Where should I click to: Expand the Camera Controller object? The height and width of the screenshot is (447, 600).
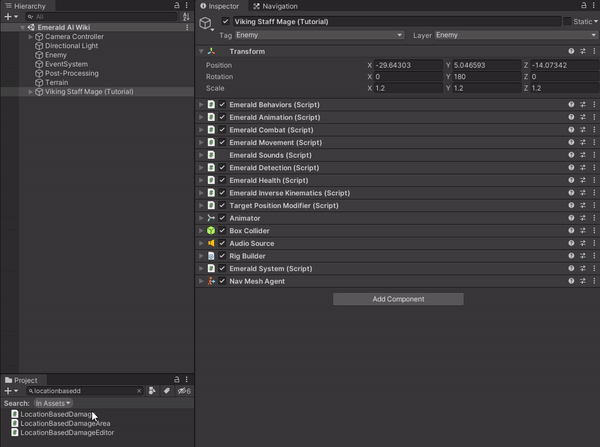[x=32, y=37]
